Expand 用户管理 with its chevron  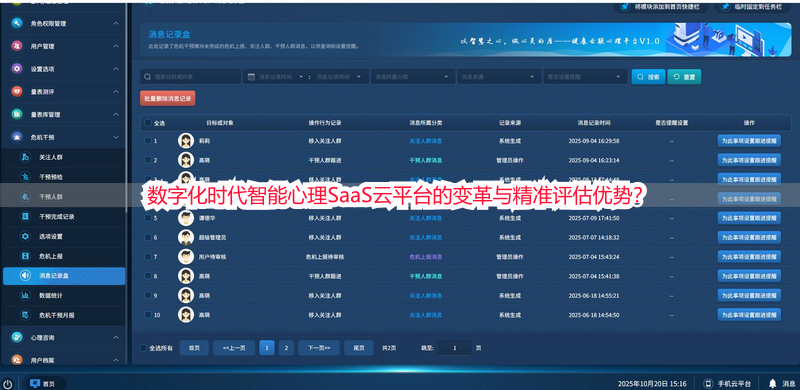[116, 46]
